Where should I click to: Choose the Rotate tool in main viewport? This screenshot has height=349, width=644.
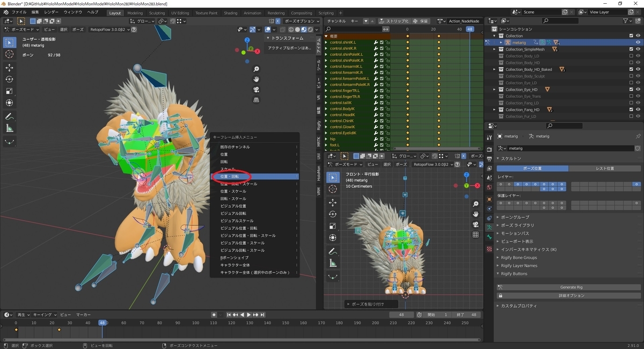point(10,79)
